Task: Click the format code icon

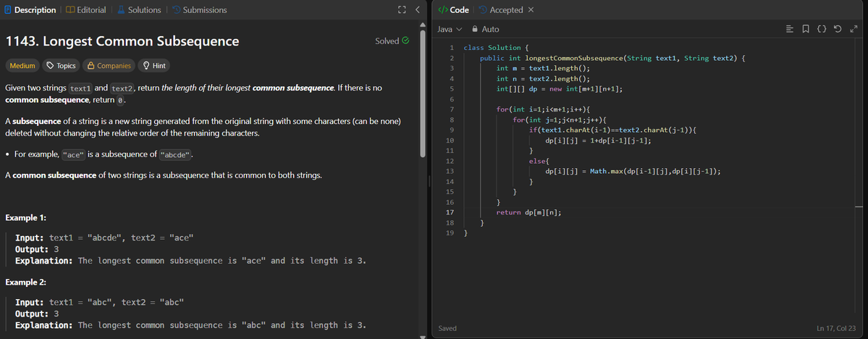Action: [x=790, y=29]
